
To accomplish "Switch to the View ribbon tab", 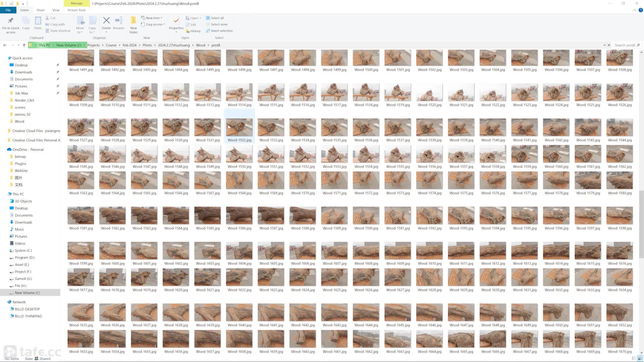I will click(56, 10).
